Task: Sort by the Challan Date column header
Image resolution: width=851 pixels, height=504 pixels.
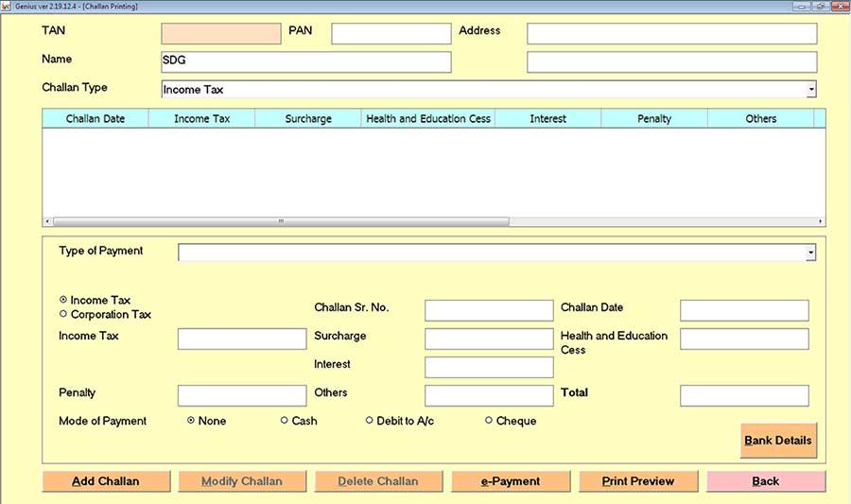Action: [95, 119]
